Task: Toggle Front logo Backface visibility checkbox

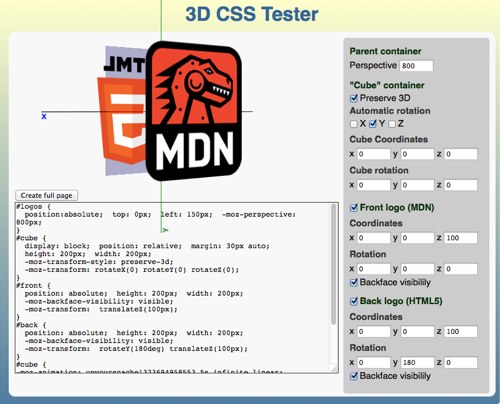Action: point(354,283)
